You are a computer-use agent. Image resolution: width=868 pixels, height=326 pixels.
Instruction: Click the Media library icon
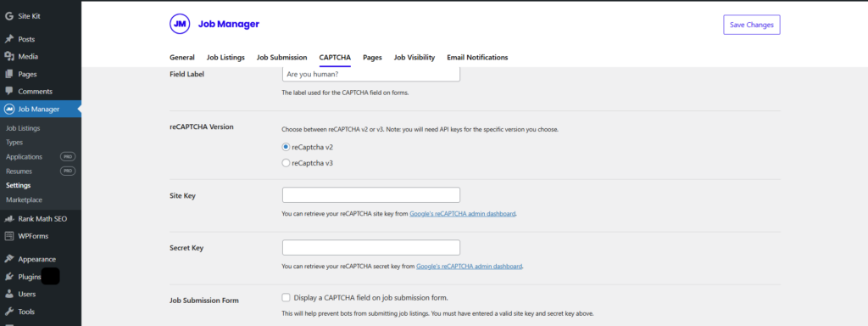[8, 57]
